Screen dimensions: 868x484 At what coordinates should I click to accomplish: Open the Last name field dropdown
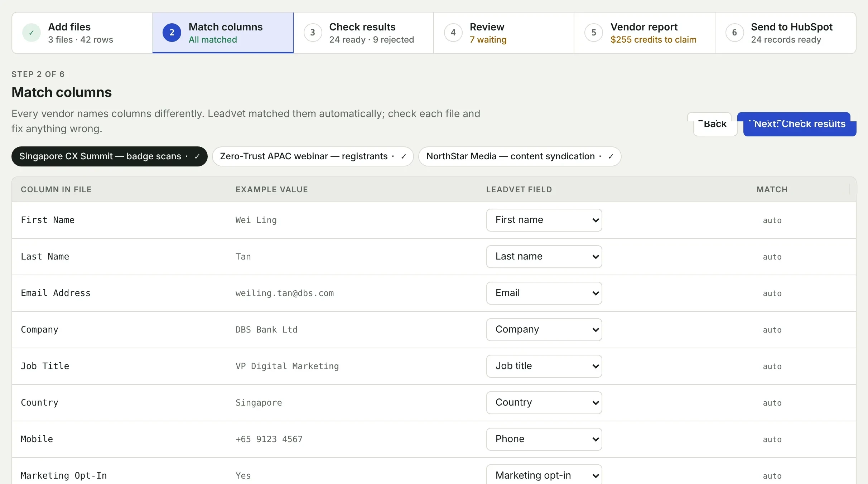coord(544,257)
